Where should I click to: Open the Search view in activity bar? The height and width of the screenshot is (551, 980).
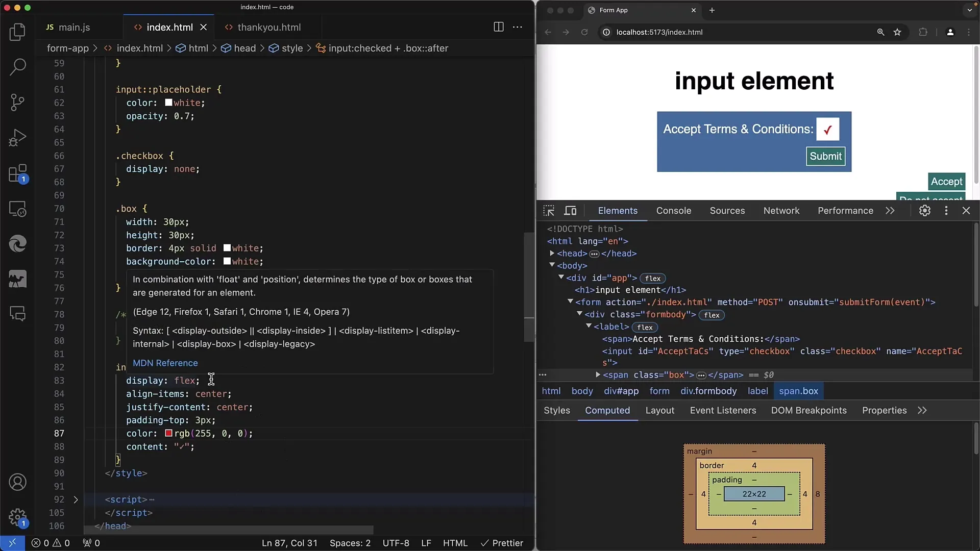17,67
